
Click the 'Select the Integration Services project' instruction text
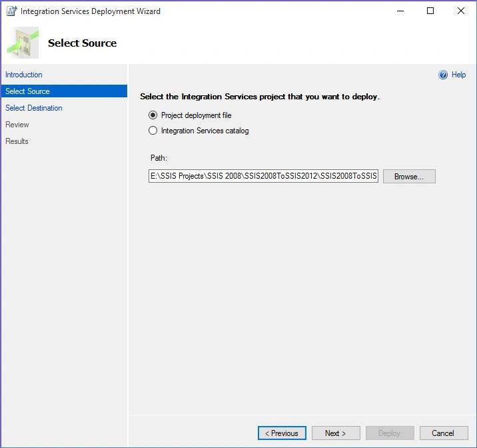[x=260, y=97]
